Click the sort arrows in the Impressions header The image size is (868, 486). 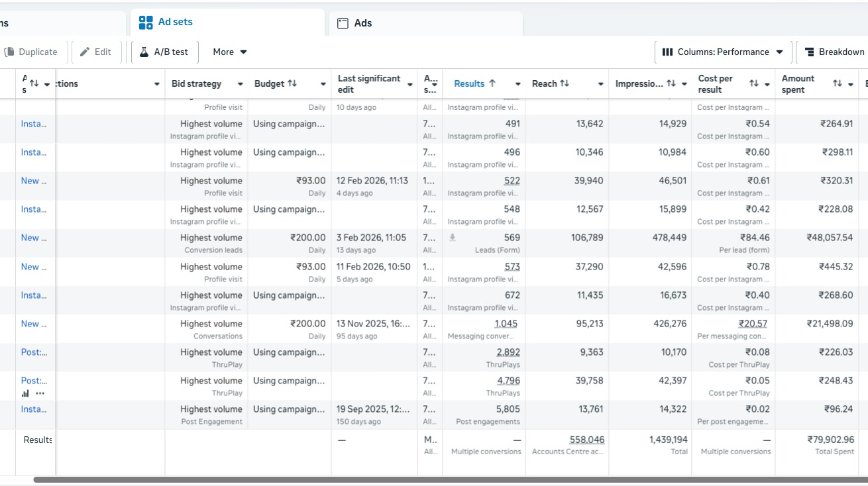(x=671, y=84)
